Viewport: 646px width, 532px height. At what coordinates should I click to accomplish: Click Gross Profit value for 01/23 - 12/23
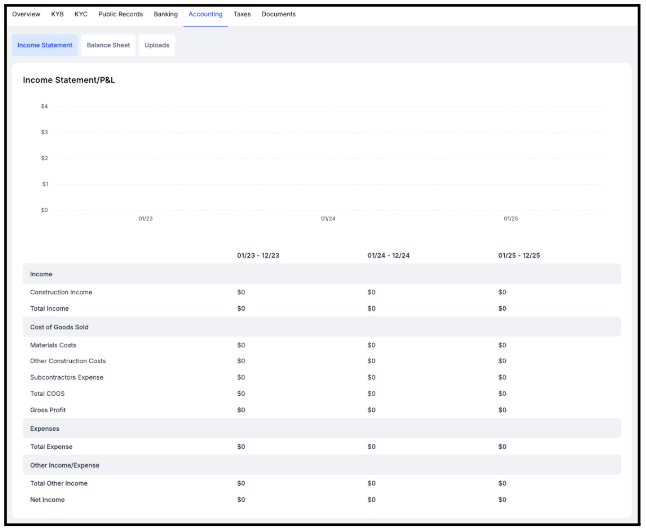click(241, 410)
